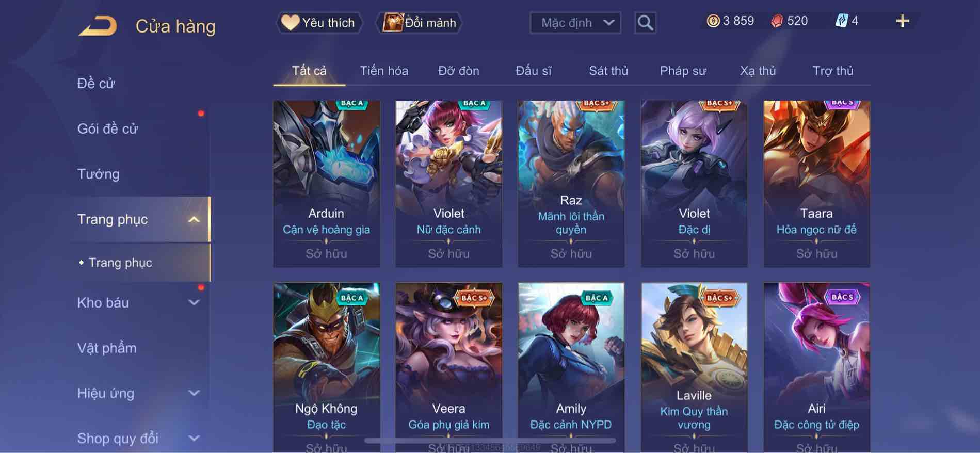Go to Gói đề cử menu
Image resolution: width=980 pixels, height=453 pixels.
[108, 128]
